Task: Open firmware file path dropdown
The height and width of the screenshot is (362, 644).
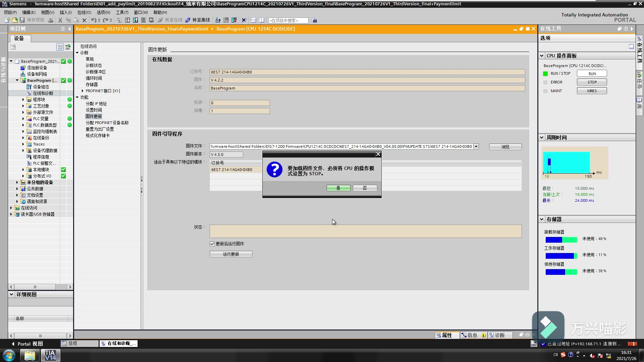Action: tap(476, 146)
